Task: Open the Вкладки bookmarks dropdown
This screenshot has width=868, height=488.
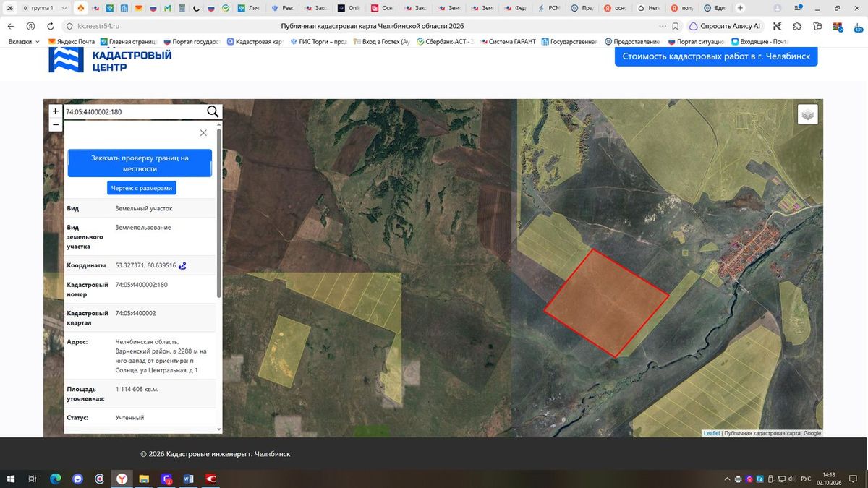Action: tap(25, 42)
